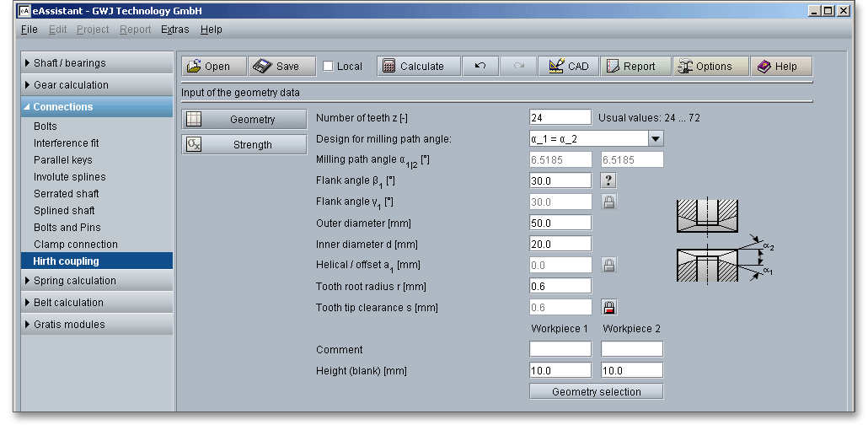
Task: Open the Options settings button
Action: (x=710, y=67)
